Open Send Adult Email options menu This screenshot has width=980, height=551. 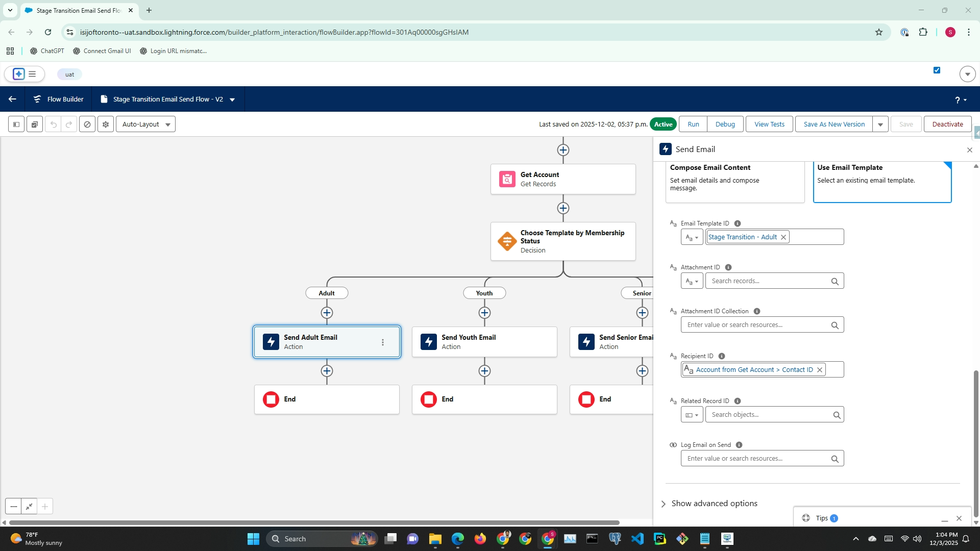(x=383, y=342)
